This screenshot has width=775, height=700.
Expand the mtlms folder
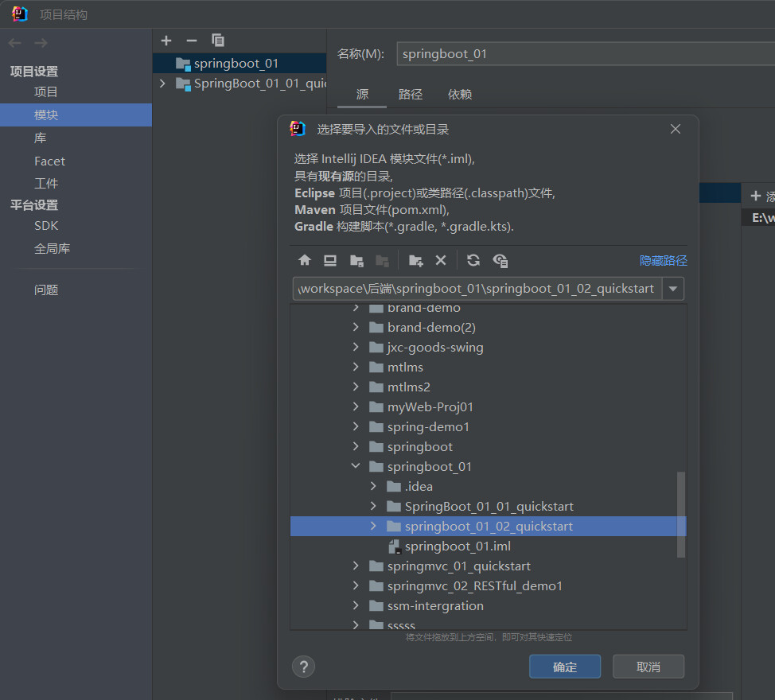356,367
